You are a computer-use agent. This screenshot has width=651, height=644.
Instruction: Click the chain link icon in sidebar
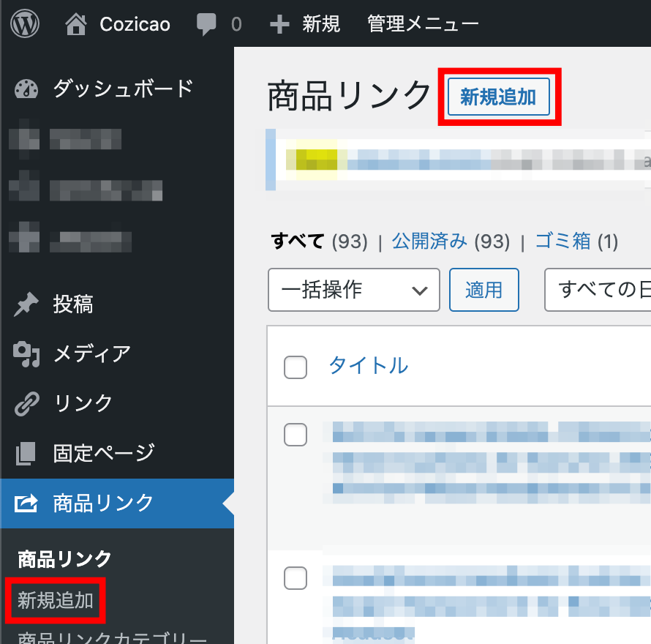pyautogui.click(x=27, y=403)
